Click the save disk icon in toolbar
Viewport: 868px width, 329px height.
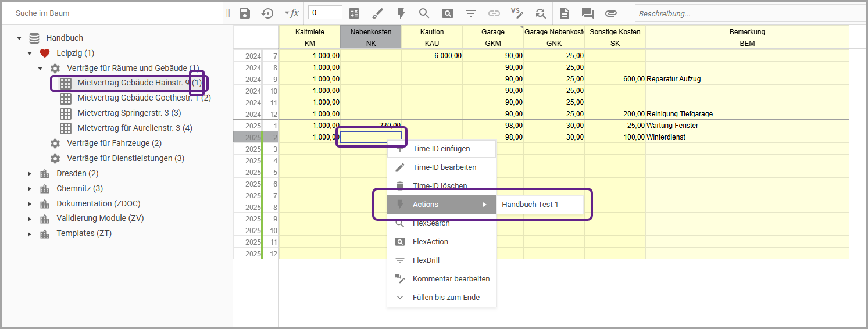[x=245, y=13]
